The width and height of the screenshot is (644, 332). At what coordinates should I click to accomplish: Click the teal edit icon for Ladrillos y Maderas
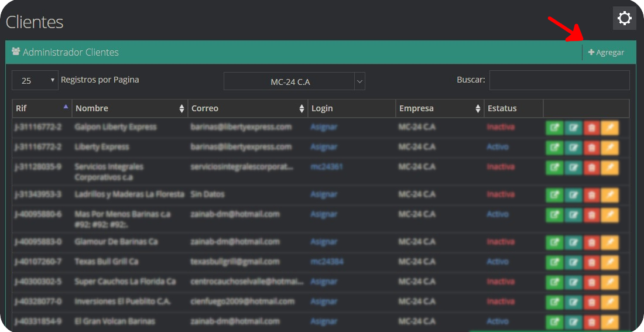coord(573,194)
